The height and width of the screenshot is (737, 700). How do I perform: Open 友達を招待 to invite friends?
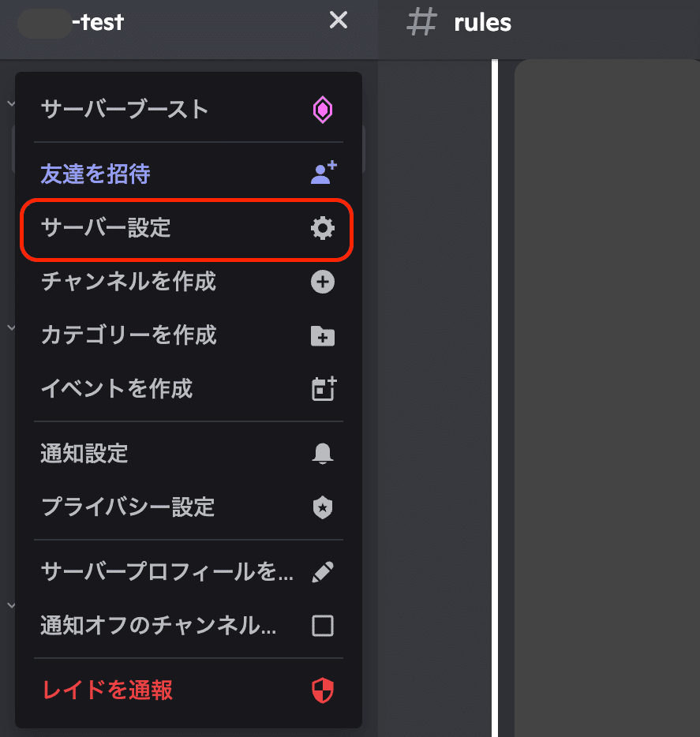coord(95,174)
